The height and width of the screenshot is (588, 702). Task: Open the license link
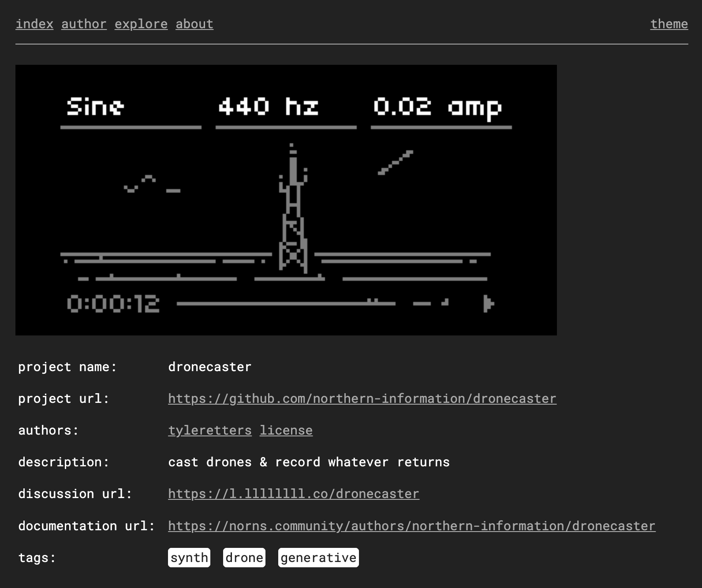pyautogui.click(x=286, y=430)
